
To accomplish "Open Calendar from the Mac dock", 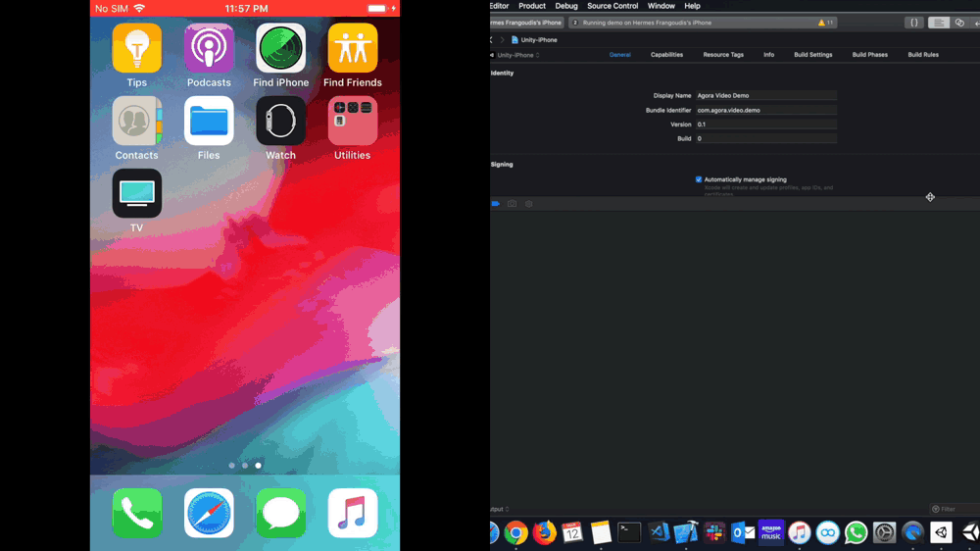I will [x=572, y=533].
